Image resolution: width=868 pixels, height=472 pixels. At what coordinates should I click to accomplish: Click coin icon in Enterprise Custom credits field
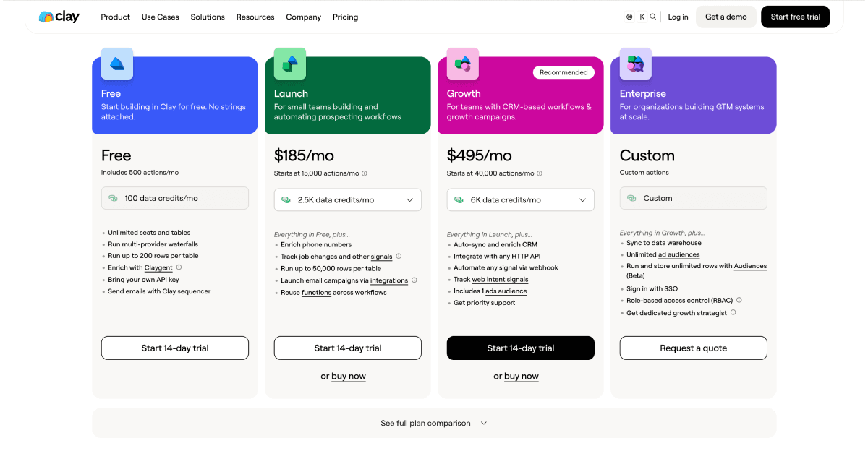(x=631, y=198)
